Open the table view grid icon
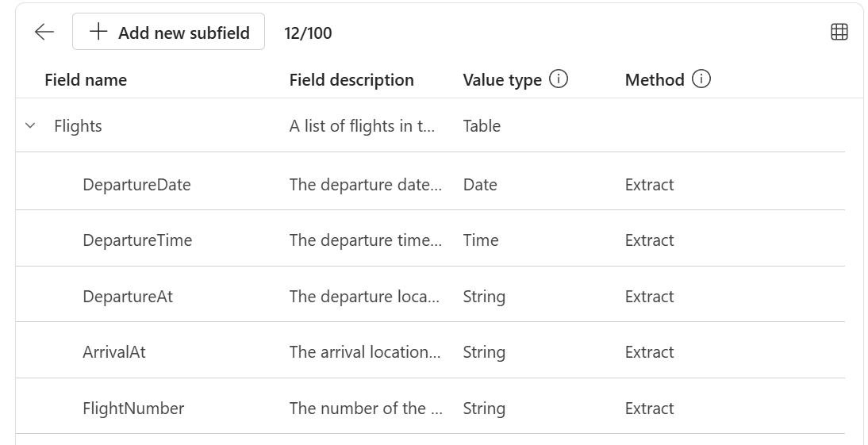Image resolution: width=868 pixels, height=445 pixels. (839, 32)
